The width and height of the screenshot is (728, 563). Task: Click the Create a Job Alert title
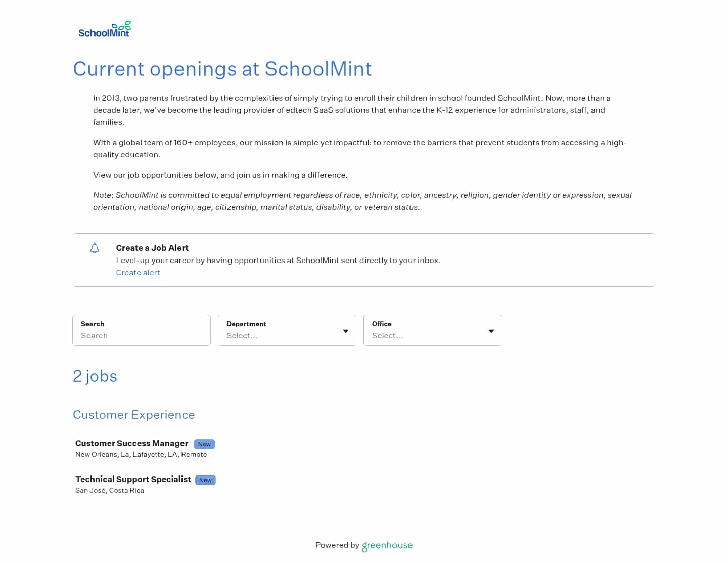pyautogui.click(x=152, y=248)
